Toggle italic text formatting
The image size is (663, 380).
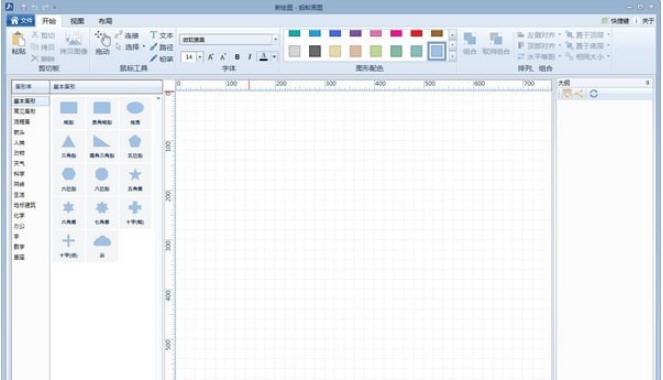pyautogui.click(x=249, y=57)
